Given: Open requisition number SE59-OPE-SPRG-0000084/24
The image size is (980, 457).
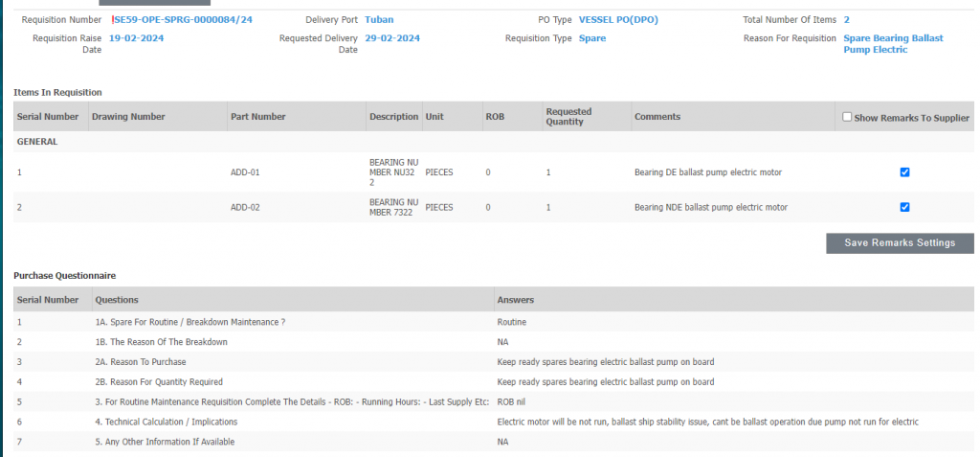Looking at the screenshot, I should (x=183, y=19).
